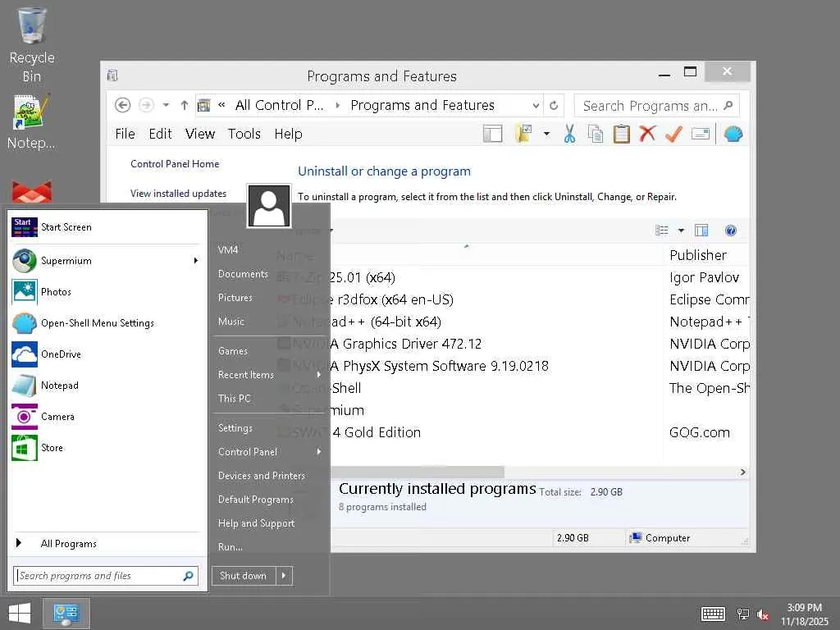Open Classic Explorer settings shell icon
The height and width of the screenshot is (630, 840).
point(733,134)
